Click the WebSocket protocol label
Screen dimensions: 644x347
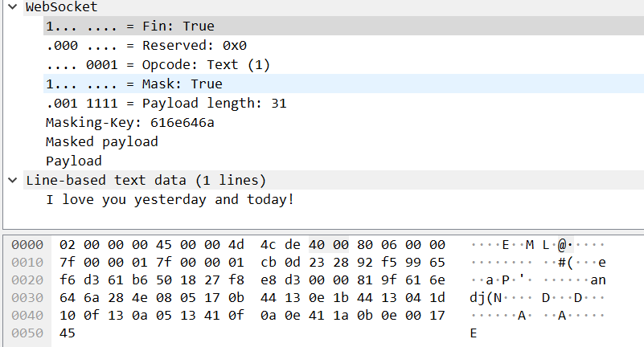62,6
